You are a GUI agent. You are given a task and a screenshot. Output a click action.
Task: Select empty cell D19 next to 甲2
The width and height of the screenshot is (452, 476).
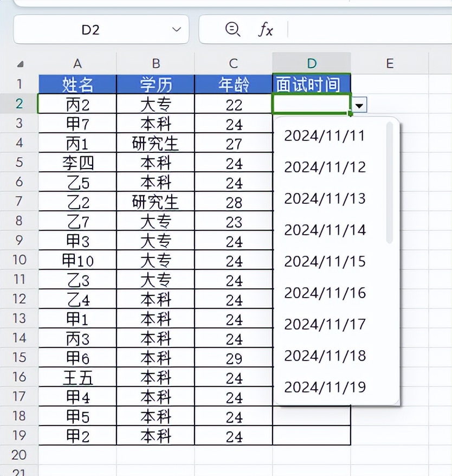tap(312, 436)
